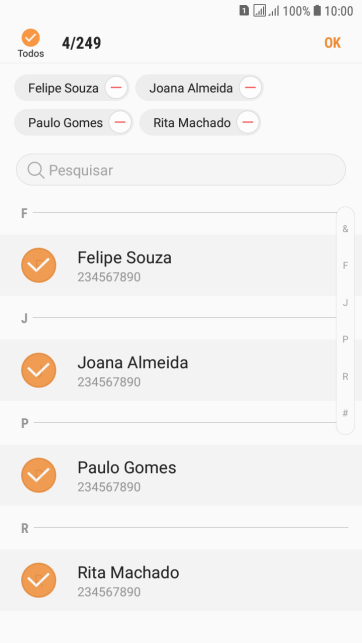Toggle the Todos select-all checkbox

pos(31,38)
